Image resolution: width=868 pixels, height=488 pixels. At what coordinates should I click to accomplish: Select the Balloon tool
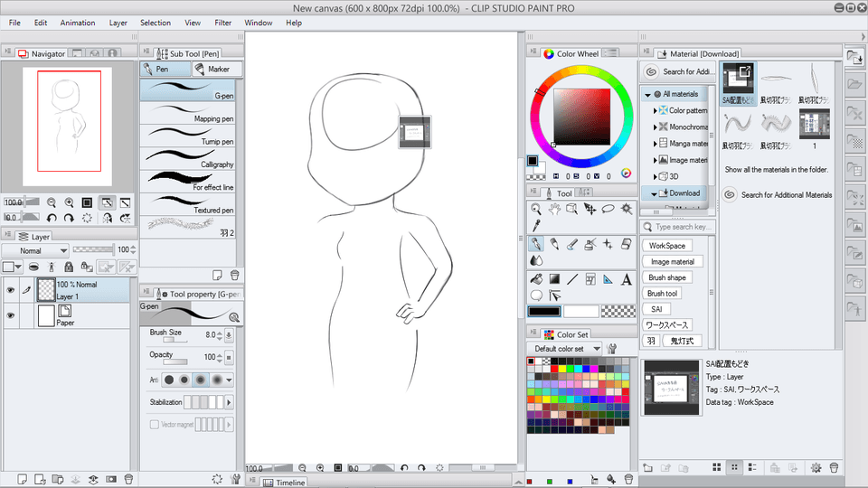[x=536, y=296]
